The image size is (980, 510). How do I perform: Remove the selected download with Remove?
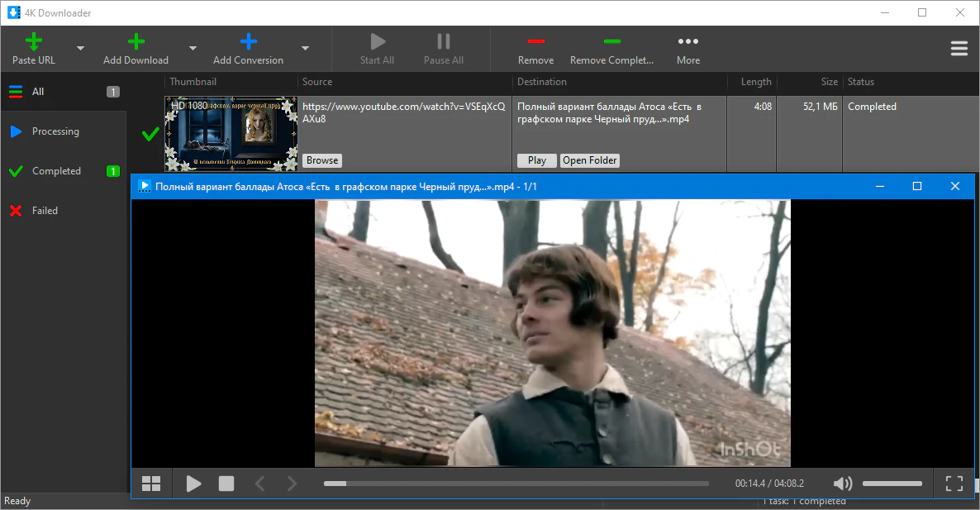tap(535, 50)
